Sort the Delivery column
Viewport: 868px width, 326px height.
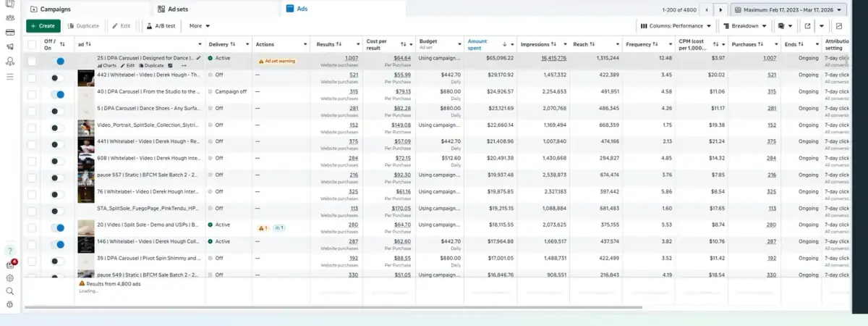tap(234, 44)
